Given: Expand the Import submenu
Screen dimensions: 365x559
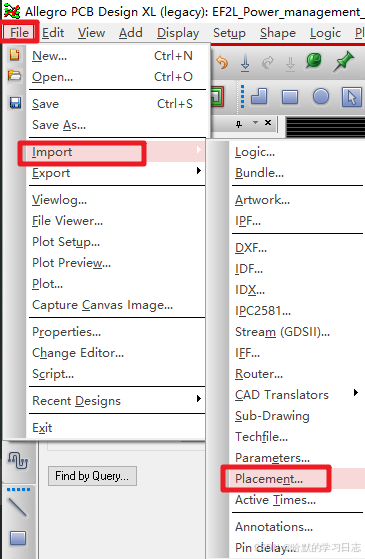Looking at the screenshot, I should [x=117, y=152].
